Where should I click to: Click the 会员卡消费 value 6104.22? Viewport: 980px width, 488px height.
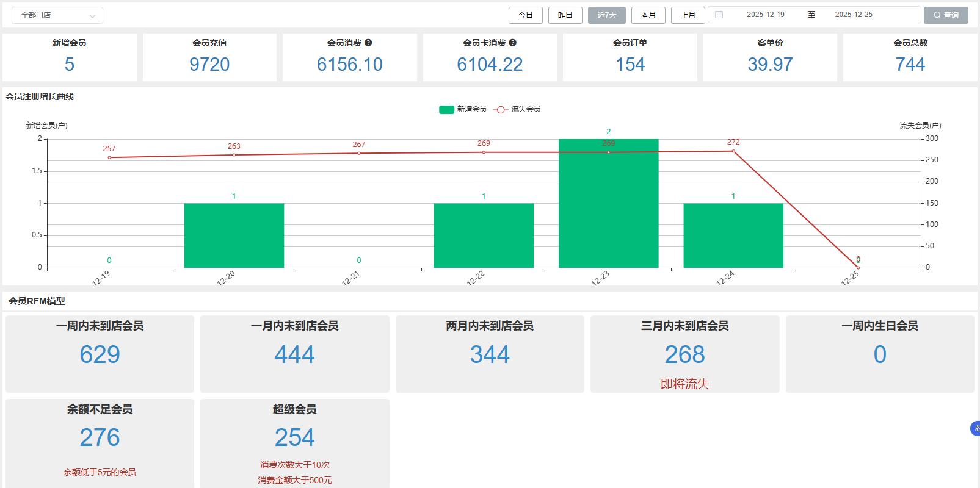click(490, 64)
